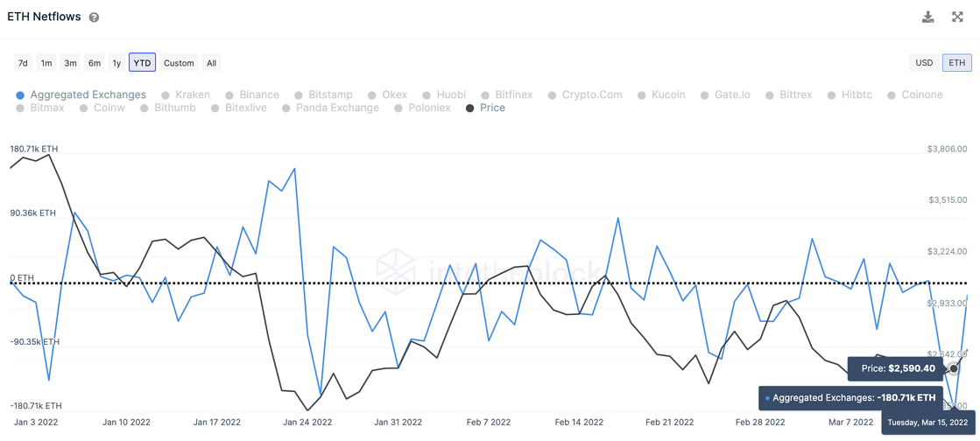Choose the 6m time range
This screenshot has height=441, width=980.
click(x=94, y=63)
